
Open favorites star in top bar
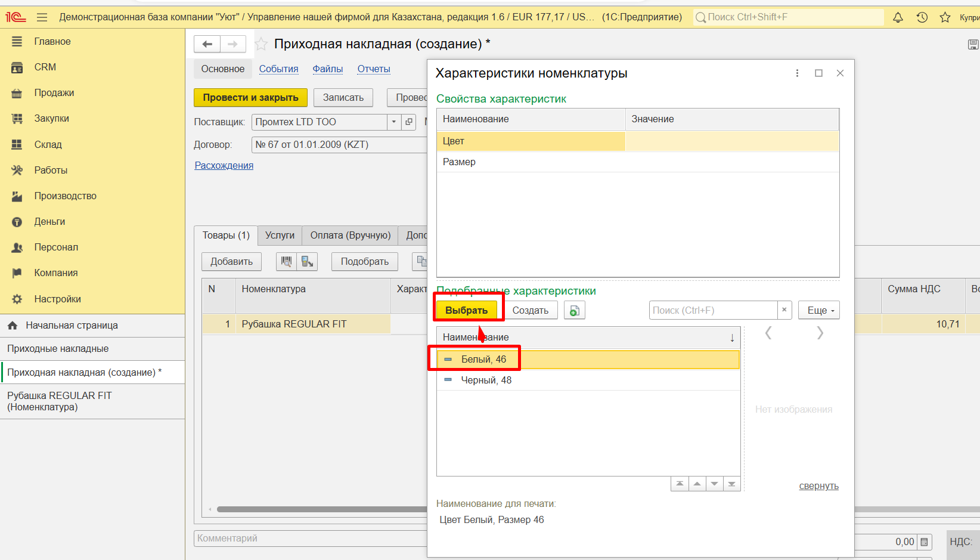(x=945, y=17)
